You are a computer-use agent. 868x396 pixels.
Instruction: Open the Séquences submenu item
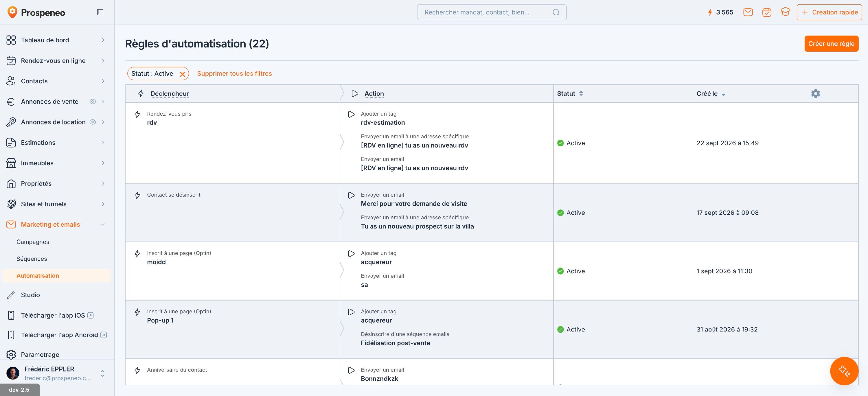pos(32,259)
